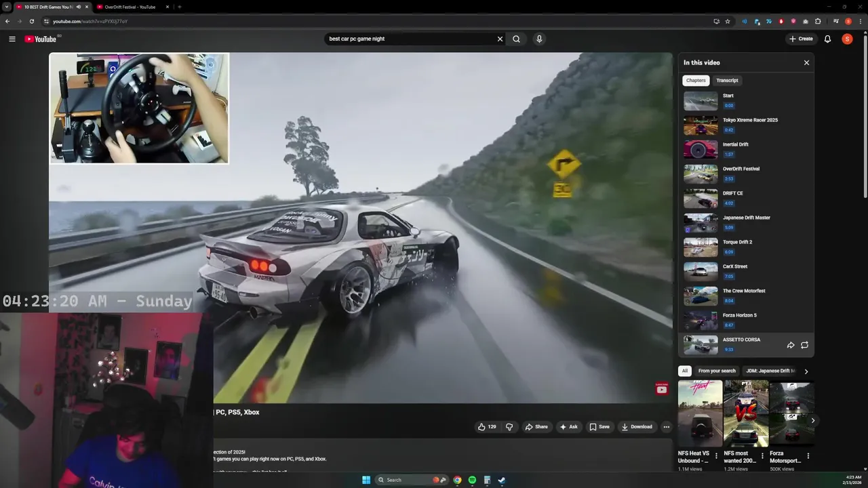The height and width of the screenshot is (488, 868).
Task: Open the Windows Start menu
Action: [x=366, y=480]
